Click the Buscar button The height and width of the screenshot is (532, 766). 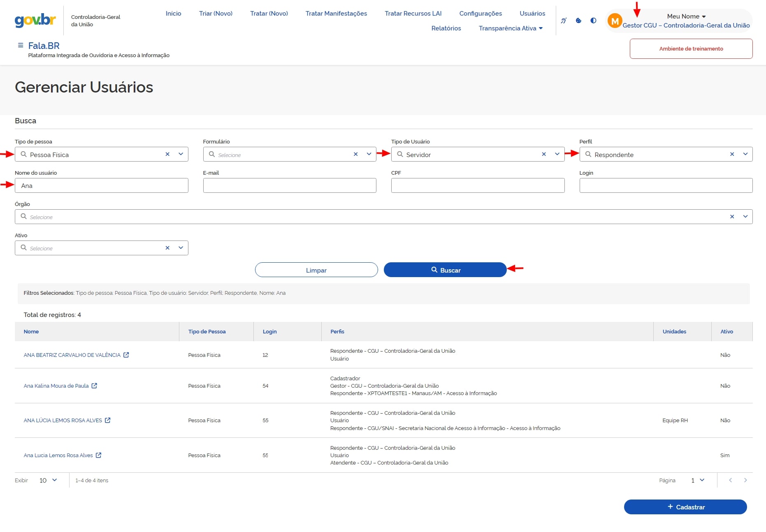pyautogui.click(x=445, y=270)
